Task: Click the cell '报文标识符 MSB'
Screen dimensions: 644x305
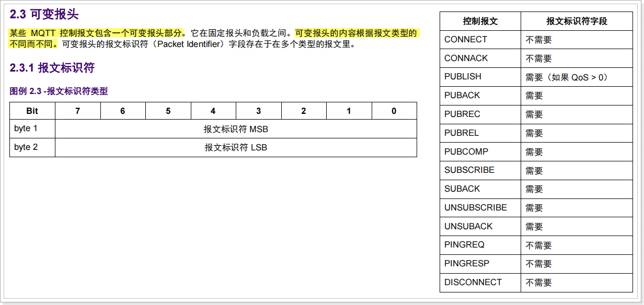Action: tap(236, 129)
